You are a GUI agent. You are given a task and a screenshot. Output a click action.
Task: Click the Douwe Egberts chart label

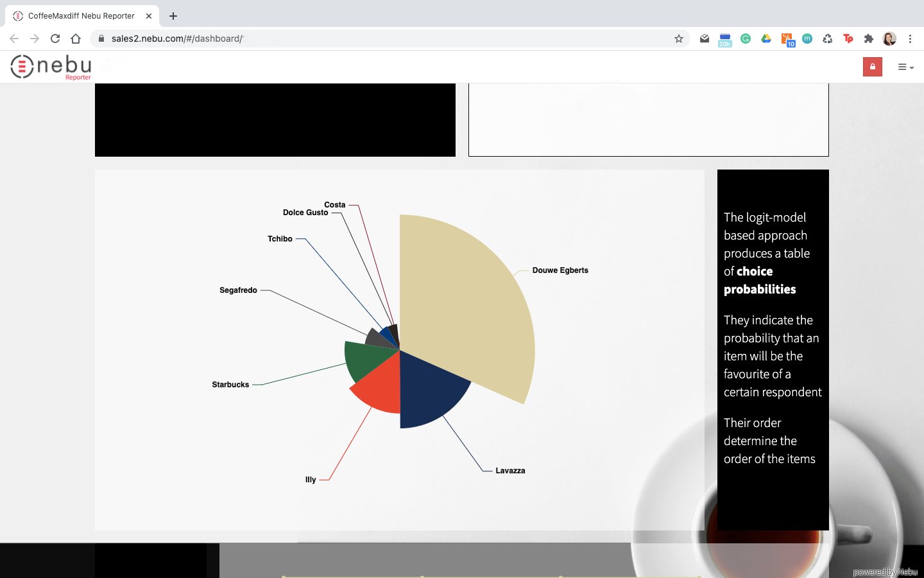[560, 270]
